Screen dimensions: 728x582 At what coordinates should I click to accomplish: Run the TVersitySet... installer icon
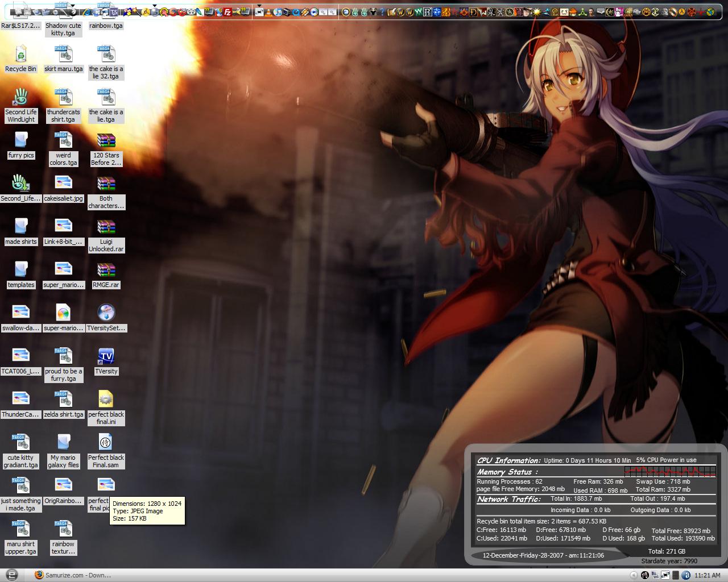tap(106, 318)
